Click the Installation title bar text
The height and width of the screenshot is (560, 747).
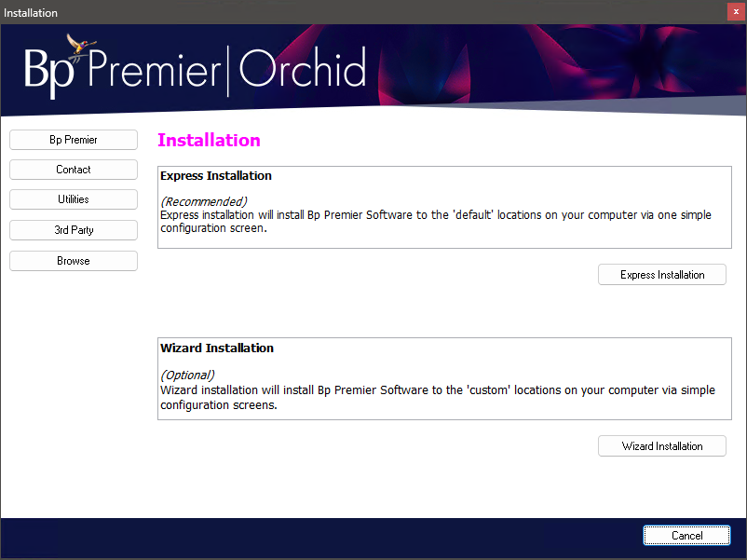click(x=31, y=13)
